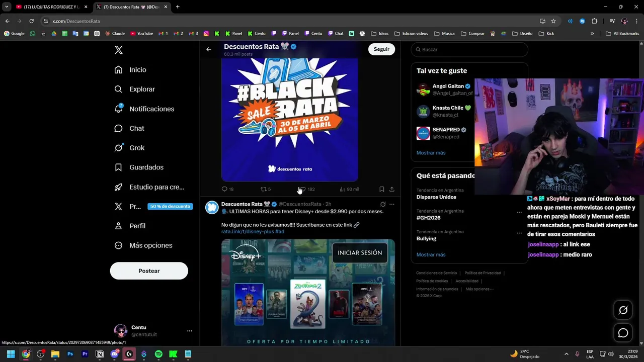This screenshot has width=644, height=362.
Task: Click Mostrar más under Qué está pasando
Action: tap(431, 255)
